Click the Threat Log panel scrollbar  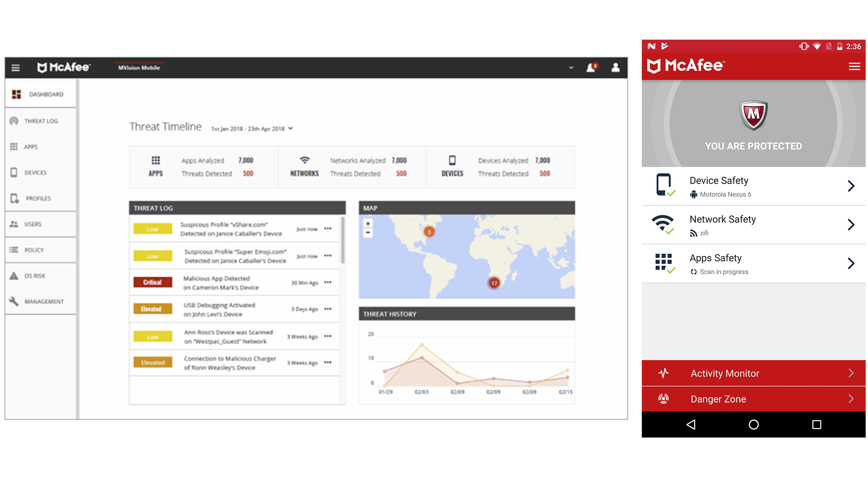343,240
